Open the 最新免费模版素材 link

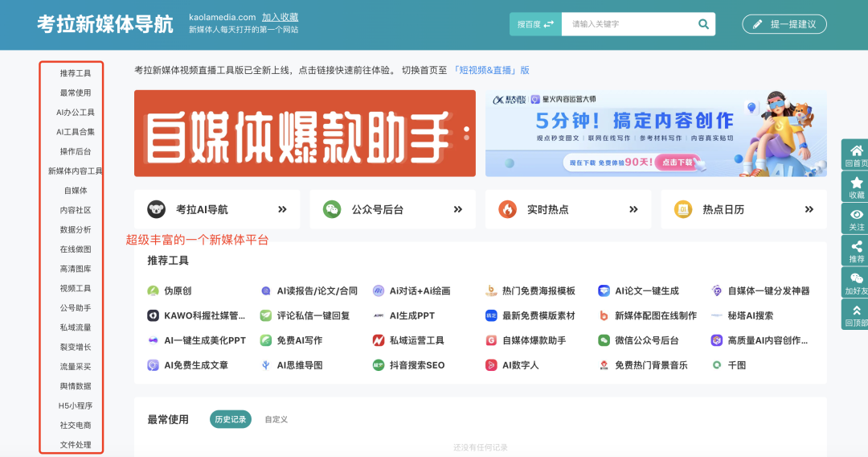click(x=538, y=315)
